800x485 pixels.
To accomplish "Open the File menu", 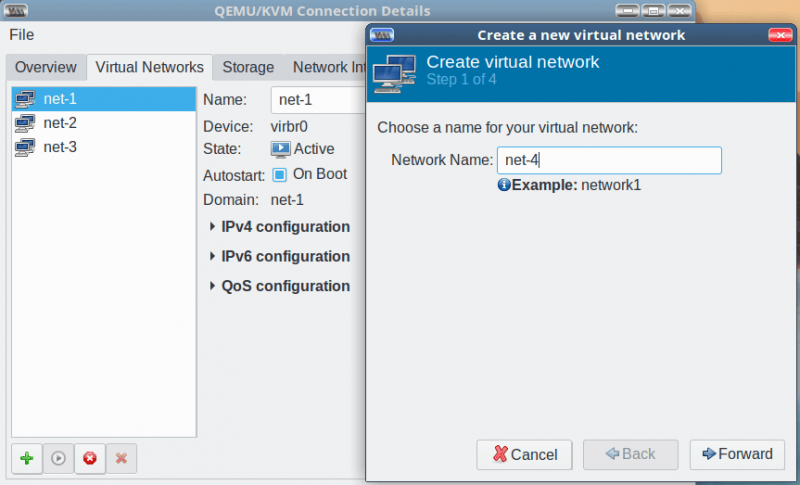I will [x=22, y=35].
